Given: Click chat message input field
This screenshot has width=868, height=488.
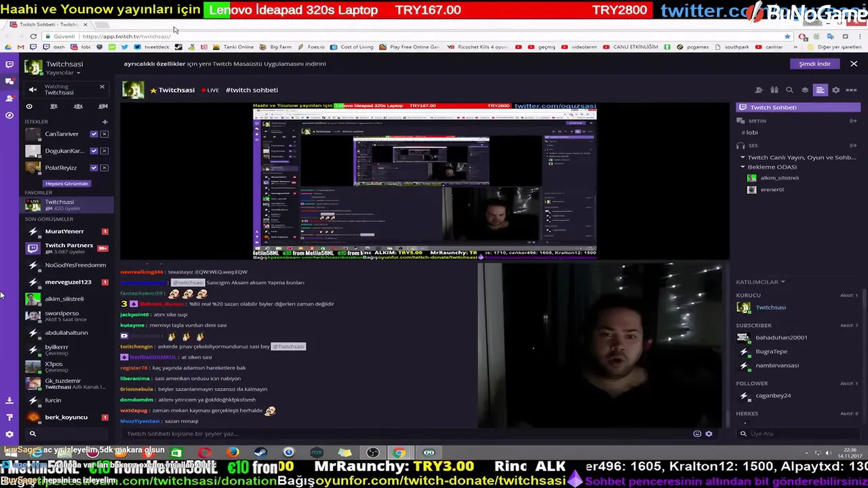Looking at the screenshot, I should [407, 434].
